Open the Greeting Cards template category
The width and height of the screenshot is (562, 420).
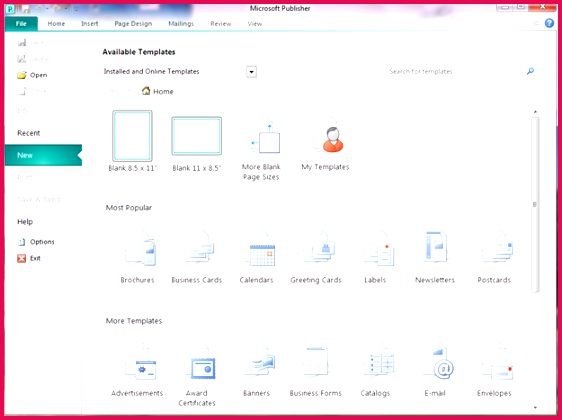(316, 257)
